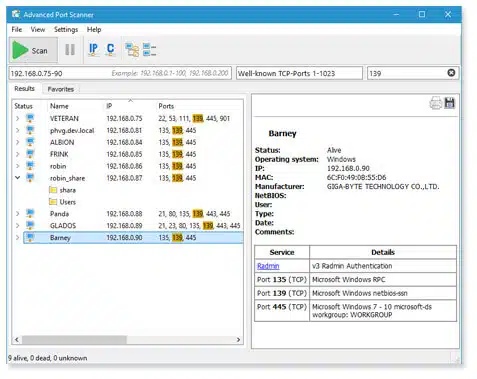The height and width of the screenshot is (379, 477).
Task: Click the computer icon beside FRINK
Action: [30, 154]
